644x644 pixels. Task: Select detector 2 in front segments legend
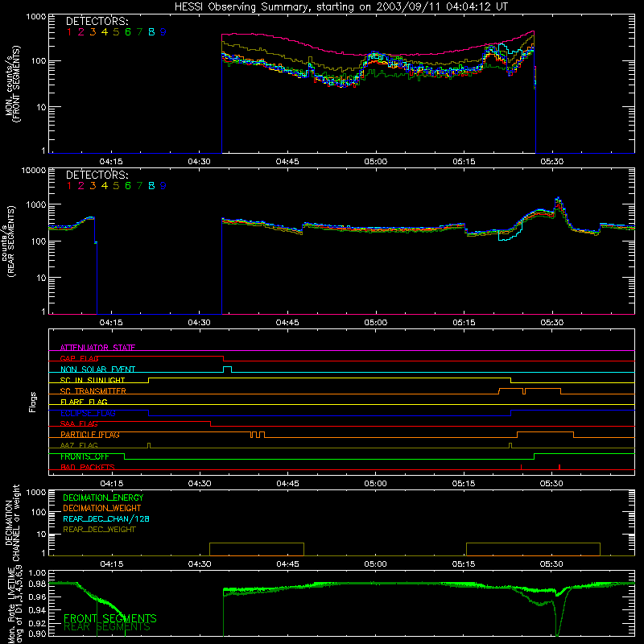click(x=81, y=32)
